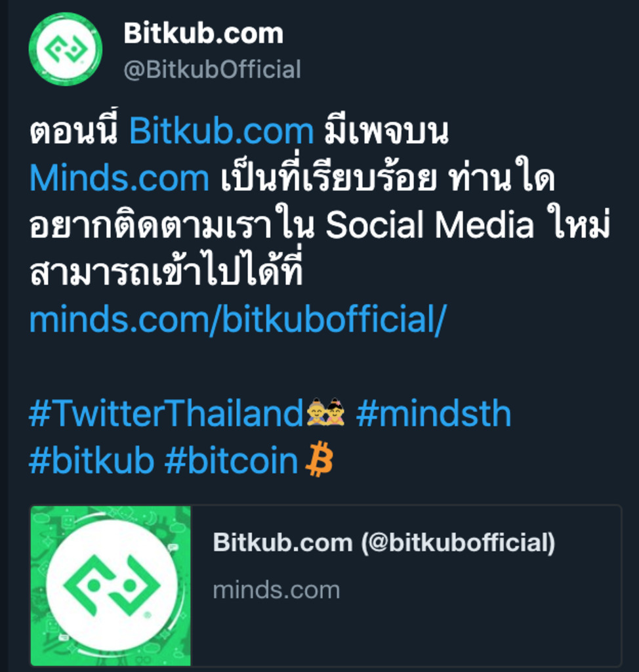Follow the Minds.com link in tweet text
The height and width of the screenshot is (672, 639).
tap(119, 178)
